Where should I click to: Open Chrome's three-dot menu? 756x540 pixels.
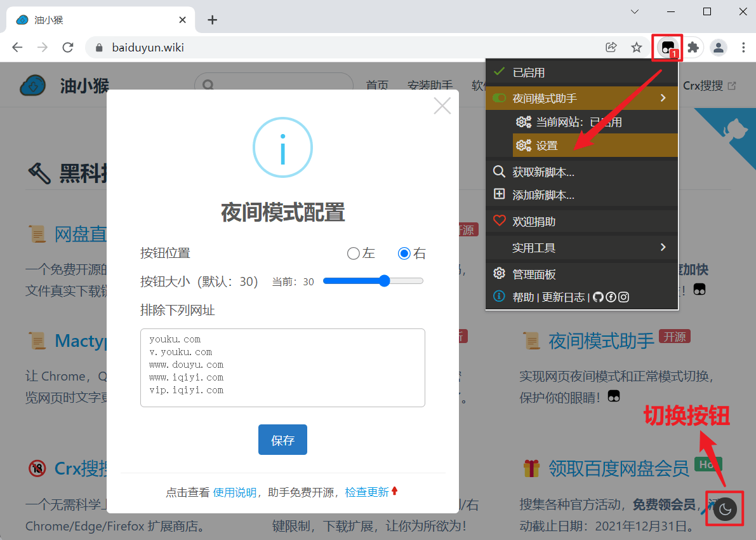(x=743, y=47)
